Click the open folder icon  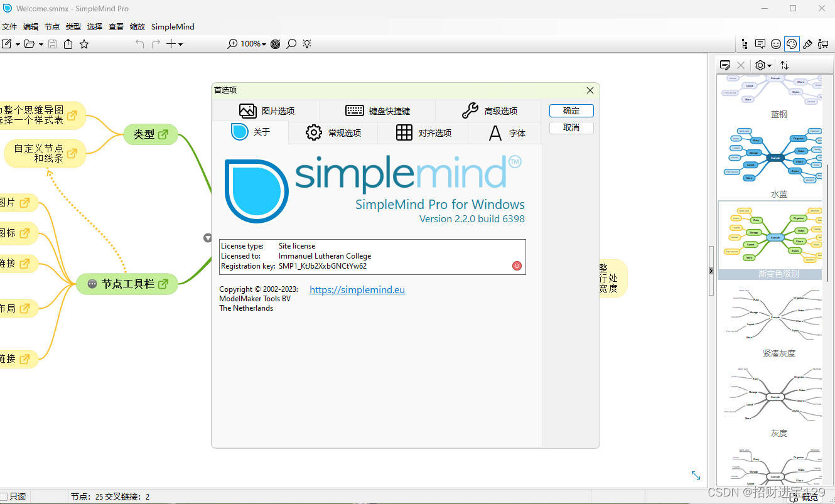(x=30, y=44)
